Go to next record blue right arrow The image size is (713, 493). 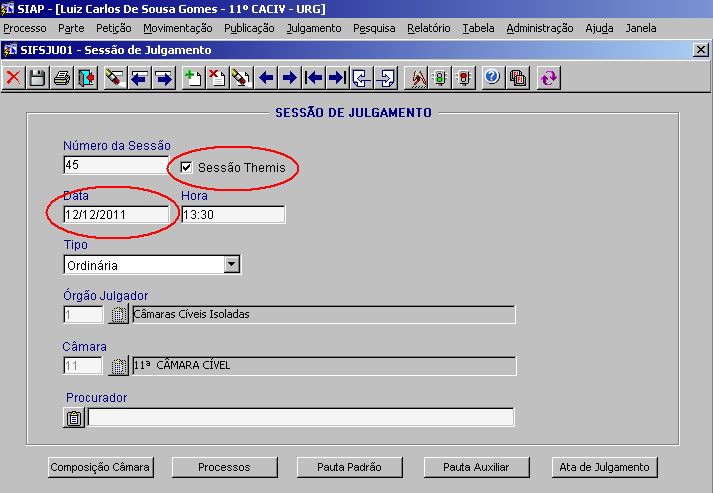290,78
